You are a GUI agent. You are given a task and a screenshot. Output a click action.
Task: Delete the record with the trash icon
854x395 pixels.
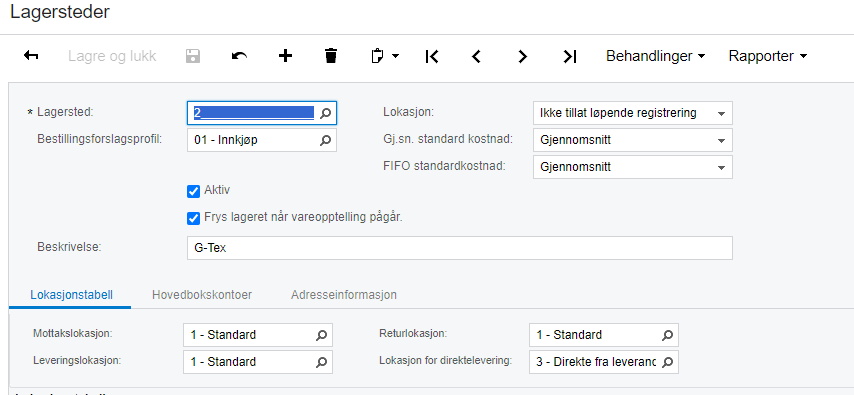point(331,56)
